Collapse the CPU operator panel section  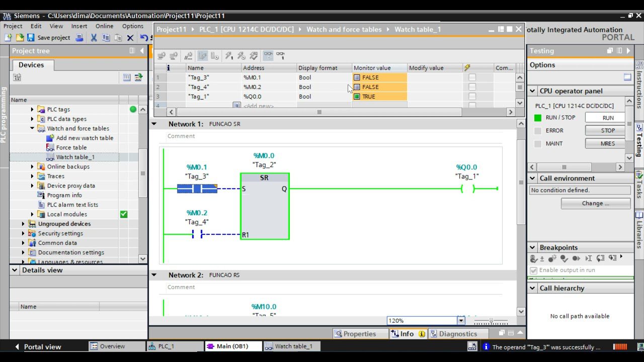pos(533,91)
